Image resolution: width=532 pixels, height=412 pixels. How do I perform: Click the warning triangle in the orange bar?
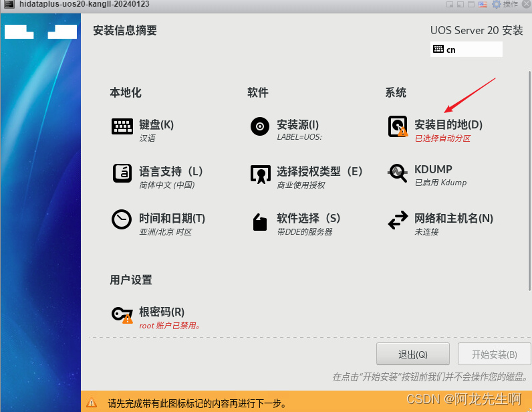click(92, 403)
